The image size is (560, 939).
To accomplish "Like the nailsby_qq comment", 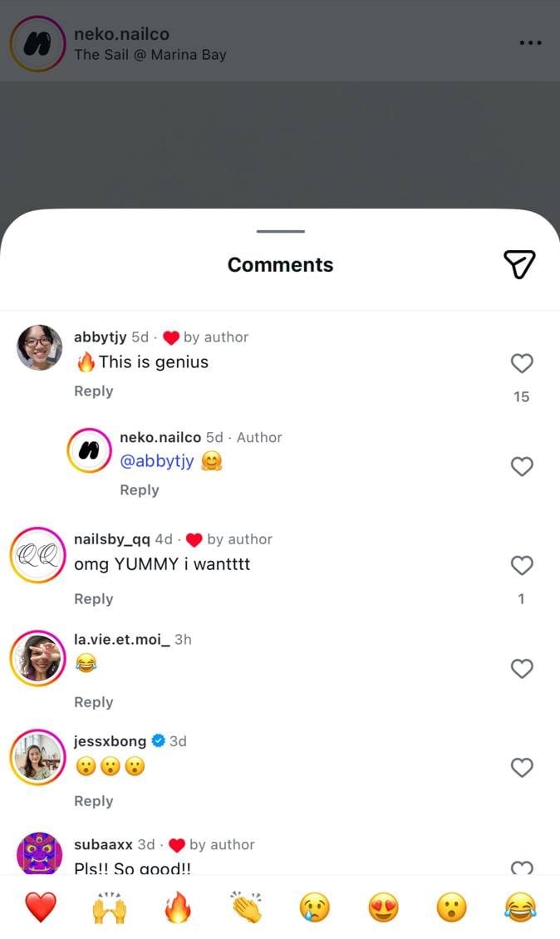I will (521, 566).
